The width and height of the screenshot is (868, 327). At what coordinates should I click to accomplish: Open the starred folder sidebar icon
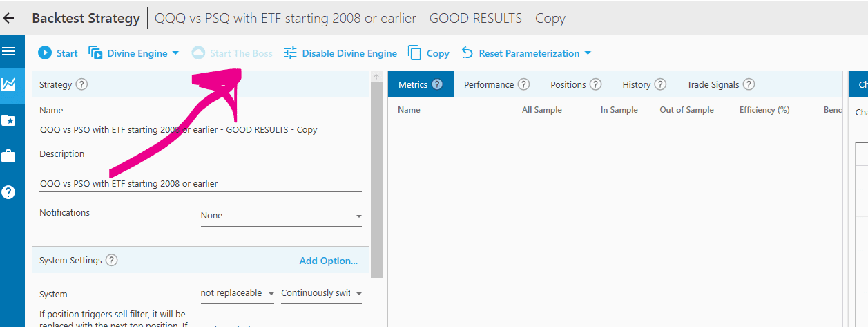pos(8,121)
